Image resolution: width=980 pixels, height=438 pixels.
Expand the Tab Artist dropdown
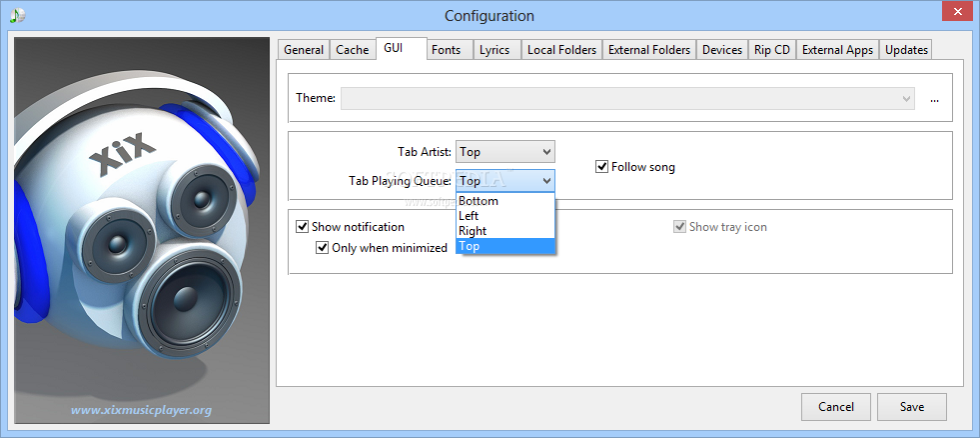(505, 151)
